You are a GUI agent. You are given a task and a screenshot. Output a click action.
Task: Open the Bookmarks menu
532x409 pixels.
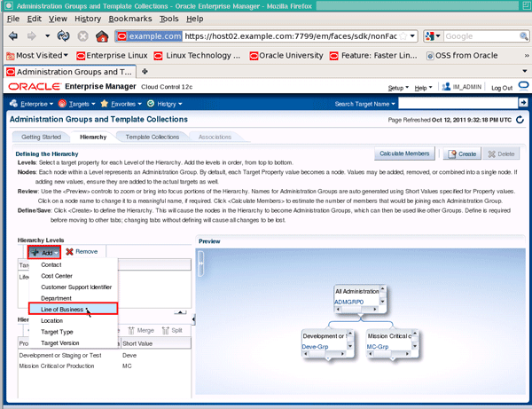[x=130, y=19]
